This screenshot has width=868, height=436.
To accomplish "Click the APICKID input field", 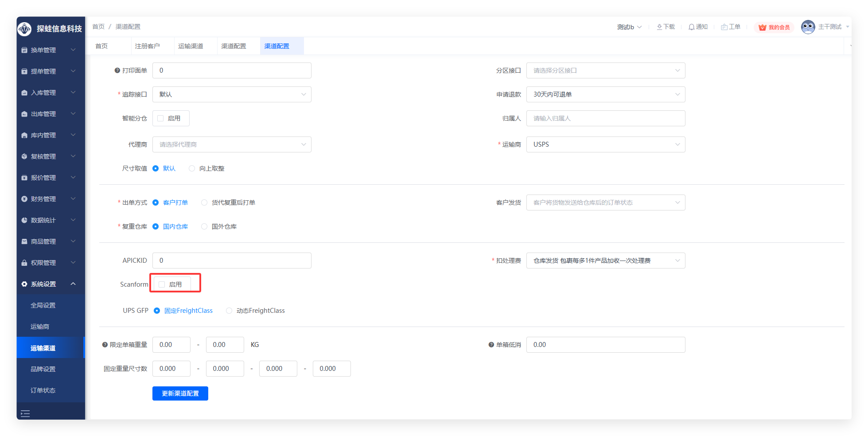I will coord(232,261).
